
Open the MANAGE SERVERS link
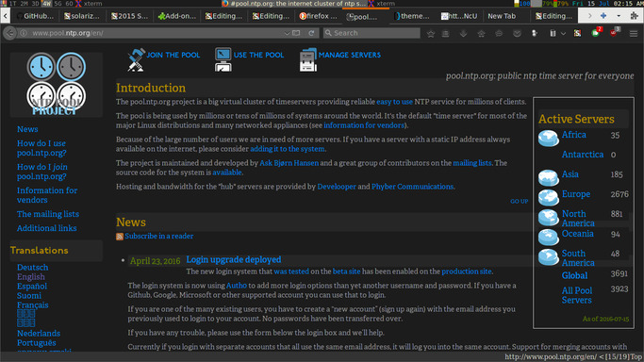(350, 55)
